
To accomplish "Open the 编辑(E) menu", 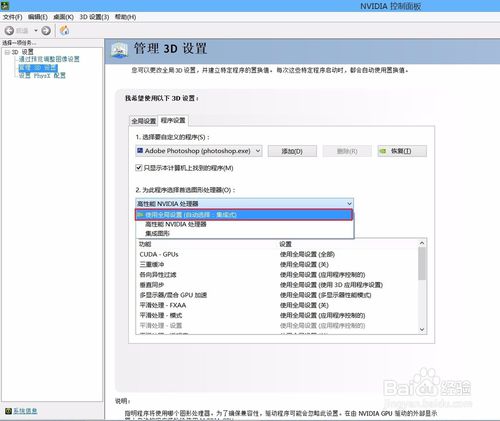I will pos(38,17).
